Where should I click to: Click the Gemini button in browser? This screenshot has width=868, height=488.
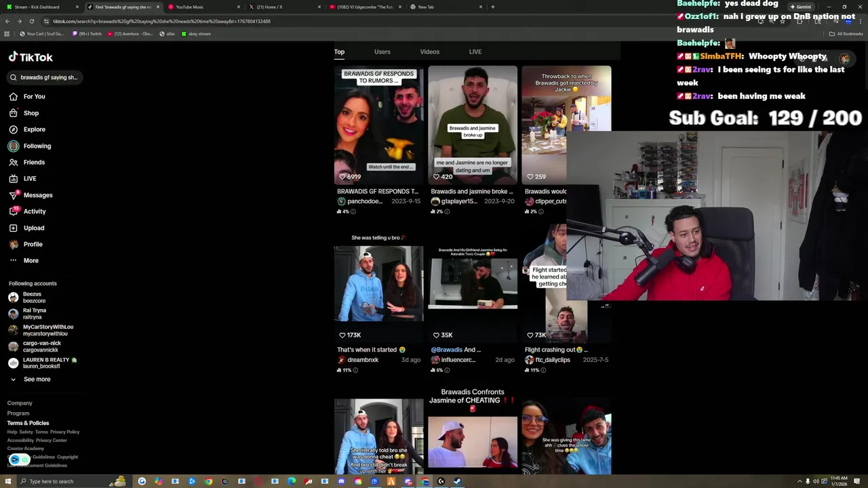[801, 7]
